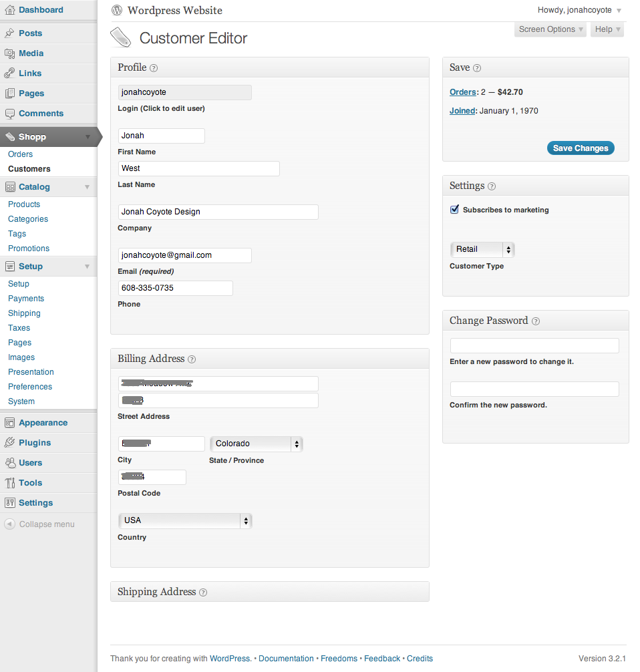
Task: Click the Comments speech bubble icon
Action: pyautogui.click(x=9, y=114)
